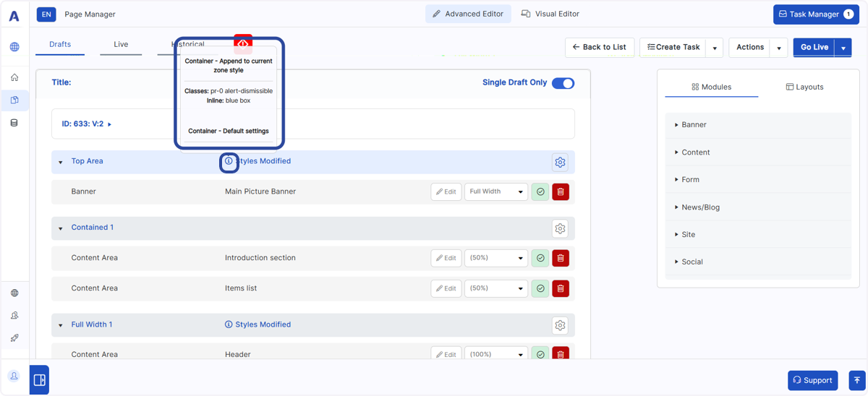The image size is (868, 396).
Task: Edit the Items list module
Action: tap(446, 288)
